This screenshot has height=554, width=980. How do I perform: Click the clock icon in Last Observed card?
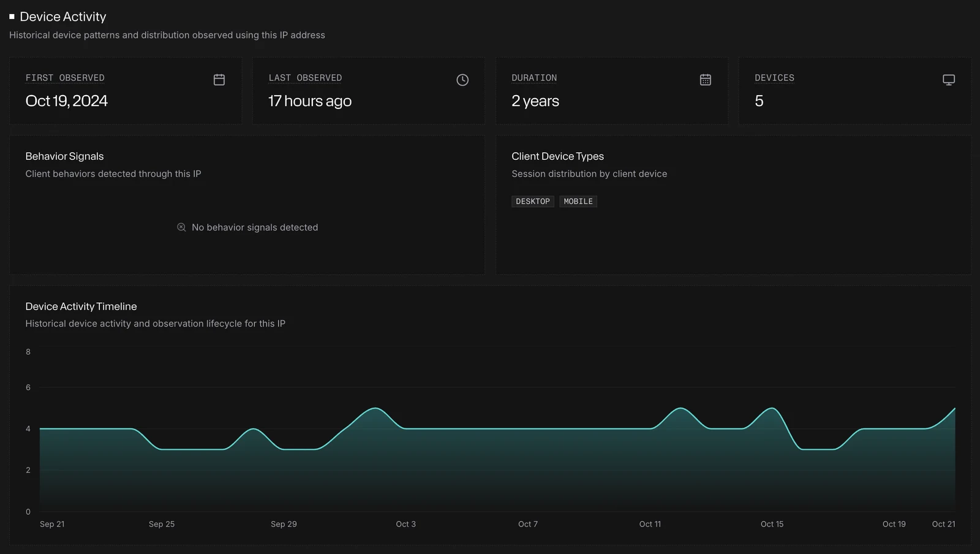462,80
